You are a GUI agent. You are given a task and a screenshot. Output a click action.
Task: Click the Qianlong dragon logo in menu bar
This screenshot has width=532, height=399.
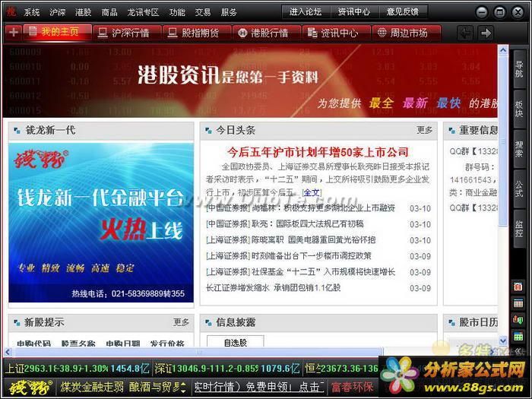[x=11, y=12]
